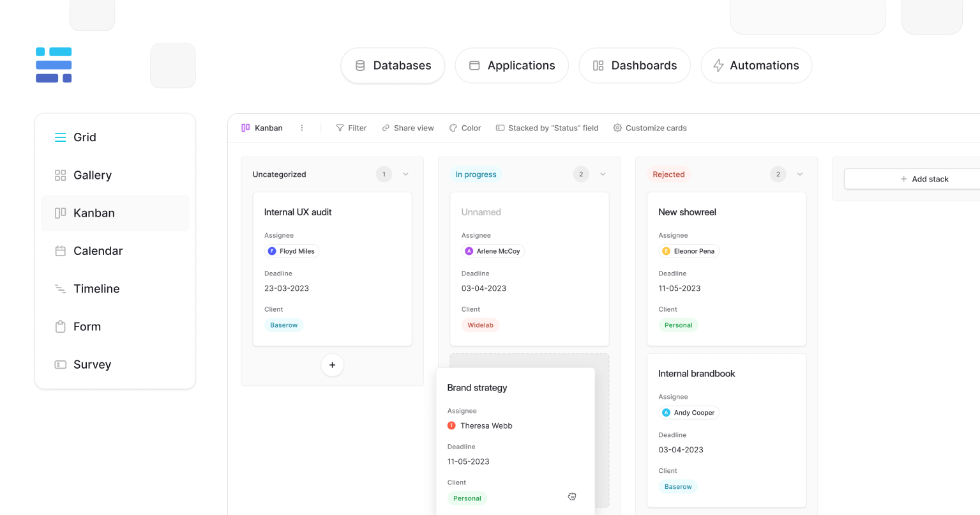
Task: Click Share view in toolbar
Action: [x=408, y=128]
